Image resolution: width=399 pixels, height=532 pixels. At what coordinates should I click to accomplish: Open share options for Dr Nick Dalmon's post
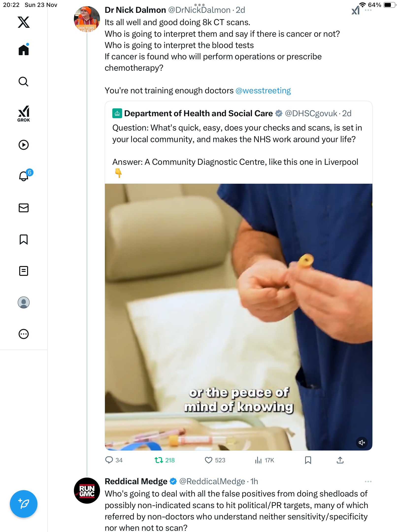tap(340, 460)
